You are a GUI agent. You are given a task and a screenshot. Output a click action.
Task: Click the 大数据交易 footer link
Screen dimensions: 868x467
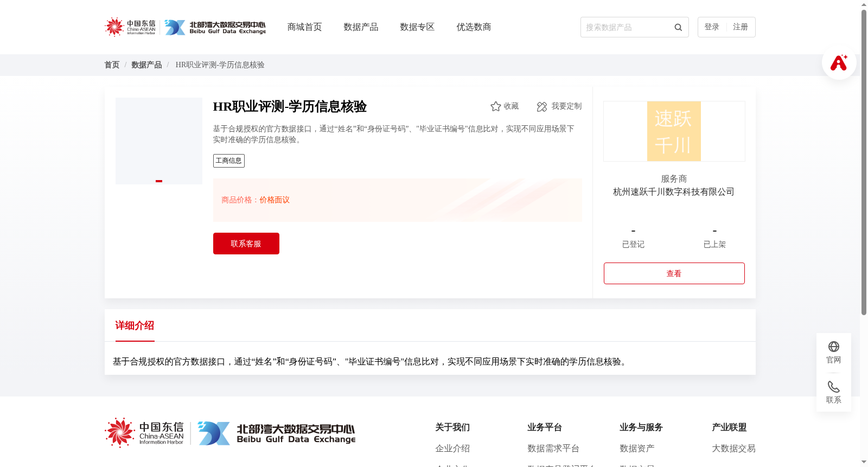tap(733, 449)
